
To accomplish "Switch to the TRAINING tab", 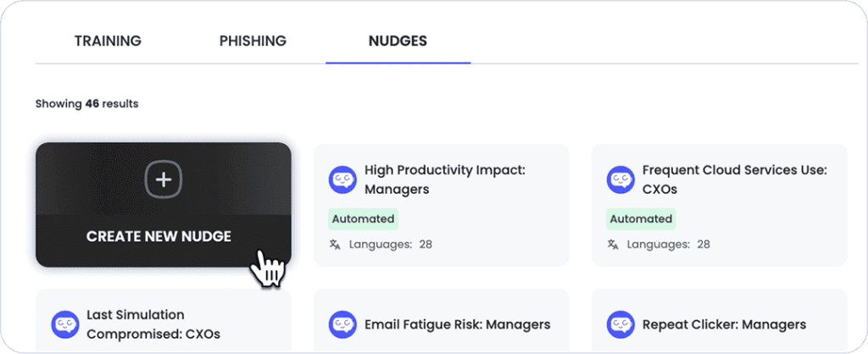I will click(x=108, y=41).
